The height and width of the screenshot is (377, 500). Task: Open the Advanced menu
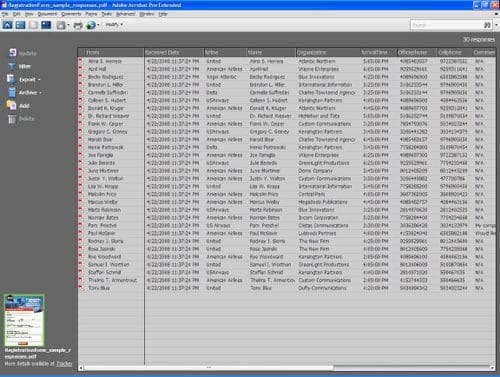coord(125,14)
